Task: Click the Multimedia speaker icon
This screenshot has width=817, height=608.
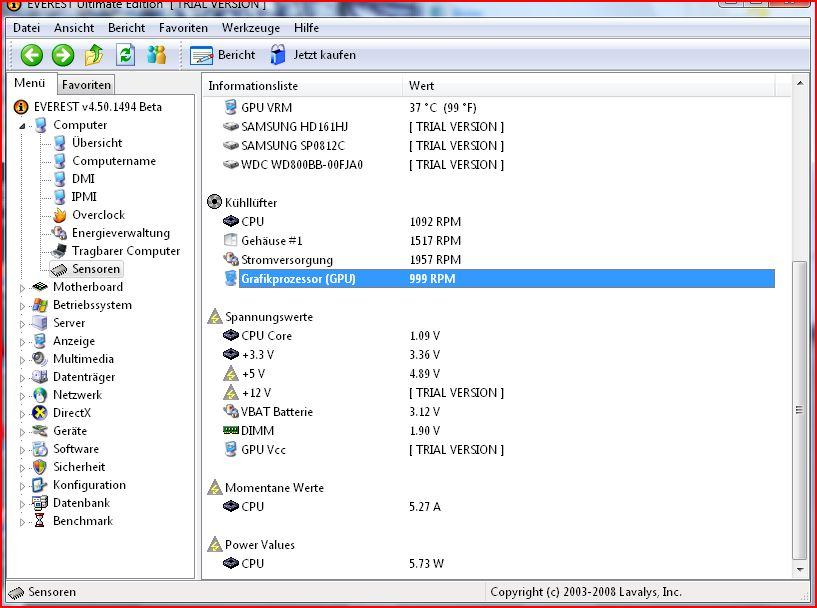Action: tap(40, 359)
